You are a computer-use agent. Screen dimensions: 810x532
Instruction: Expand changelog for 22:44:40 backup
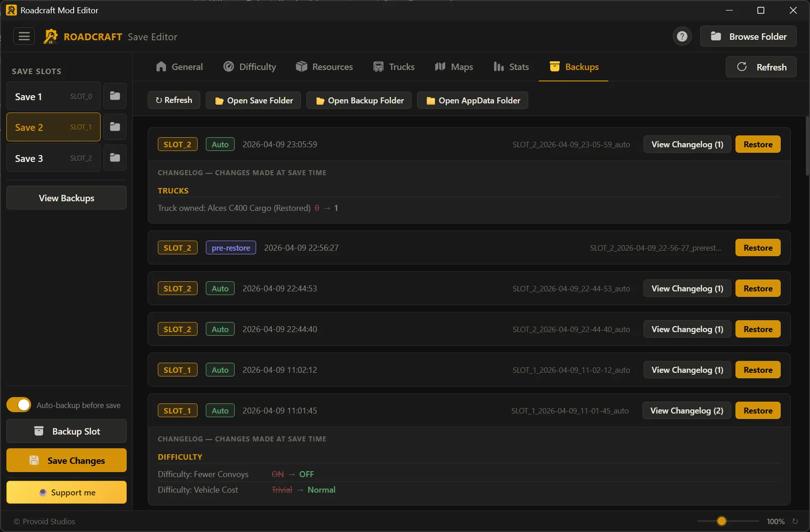687,329
